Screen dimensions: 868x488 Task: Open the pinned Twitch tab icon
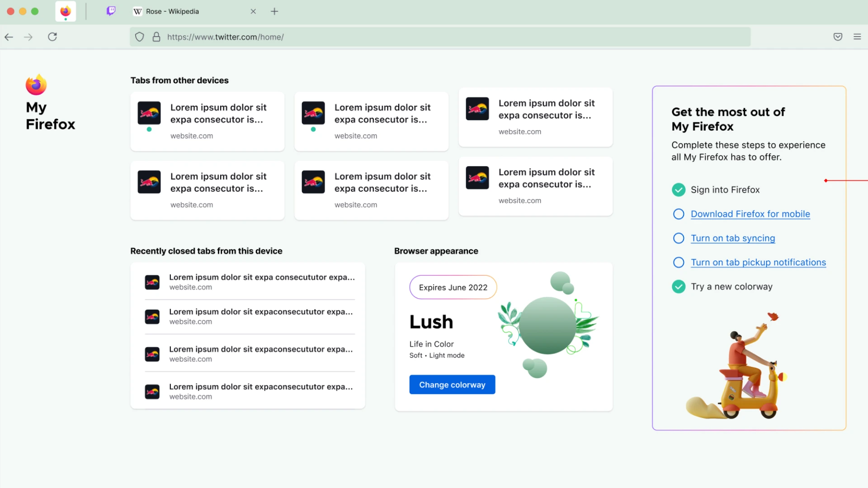pyautogui.click(x=111, y=11)
